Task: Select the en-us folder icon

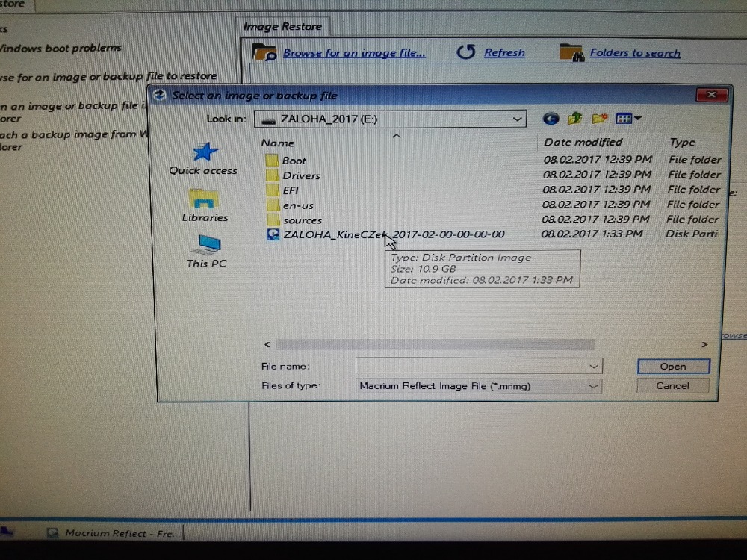Action: coord(273,205)
